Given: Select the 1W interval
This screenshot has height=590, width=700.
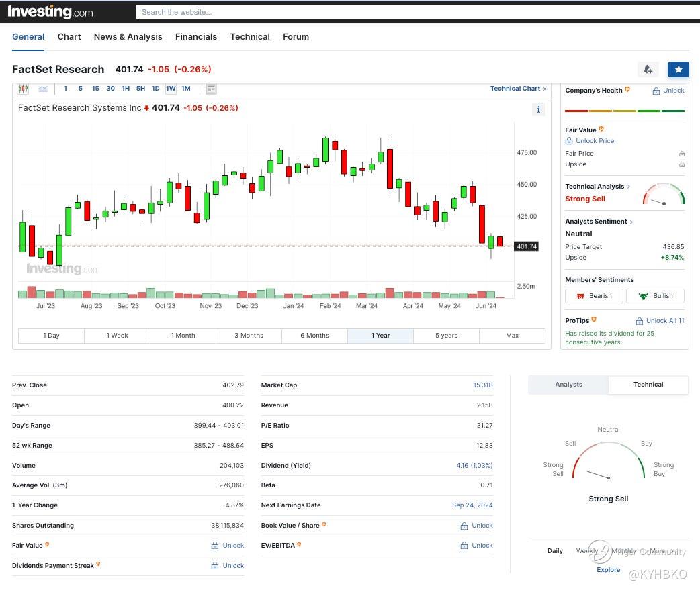Looking at the screenshot, I should click(x=171, y=89).
